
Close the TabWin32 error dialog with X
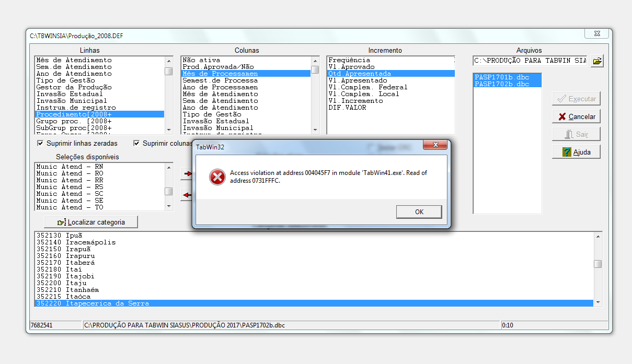tap(434, 146)
